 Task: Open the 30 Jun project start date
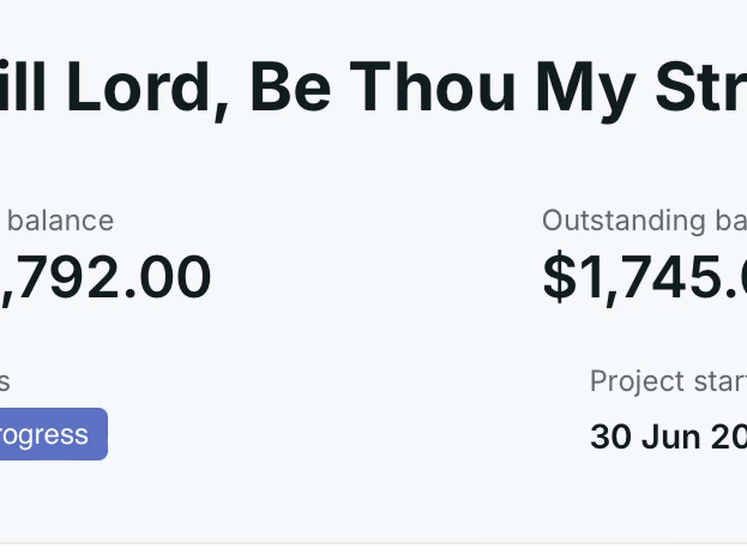(x=666, y=437)
